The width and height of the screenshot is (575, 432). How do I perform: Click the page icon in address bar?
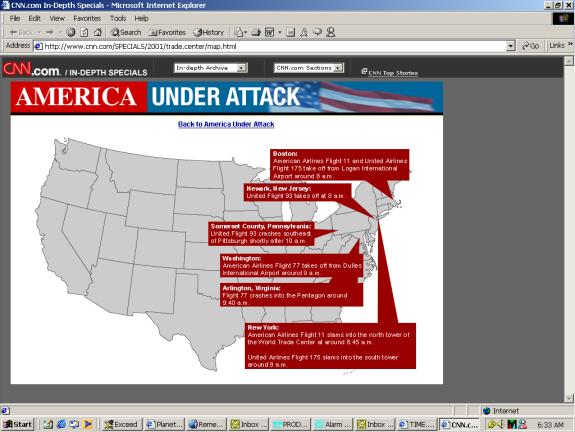tap(38, 46)
